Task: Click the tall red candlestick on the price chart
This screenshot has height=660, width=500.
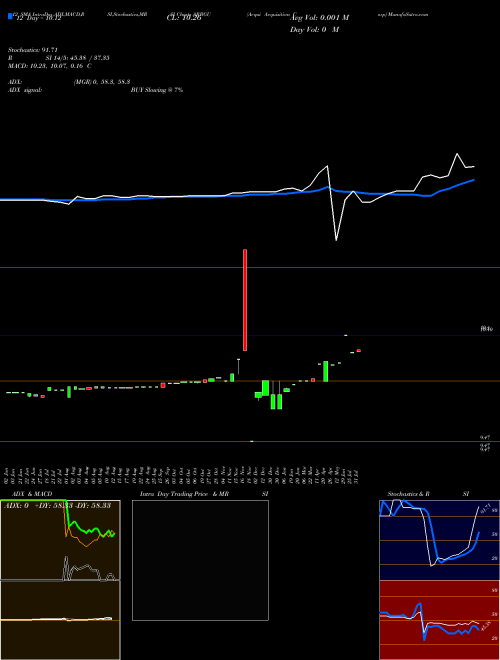Action: pyautogui.click(x=245, y=300)
